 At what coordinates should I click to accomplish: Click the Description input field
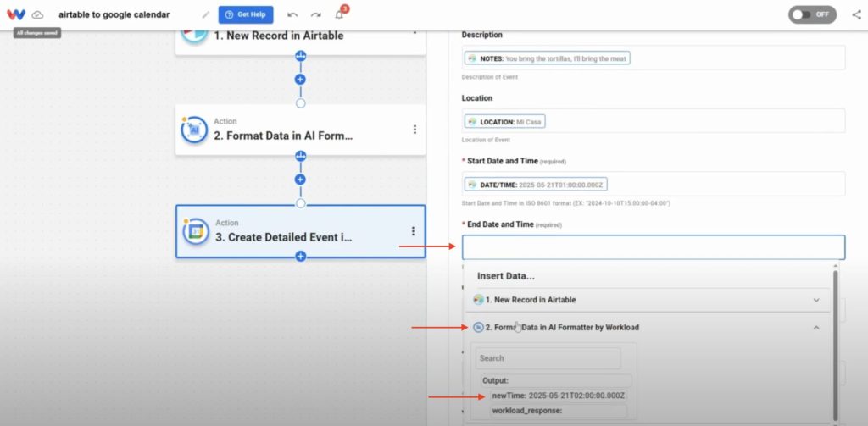pyautogui.click(x=654, y=58)
